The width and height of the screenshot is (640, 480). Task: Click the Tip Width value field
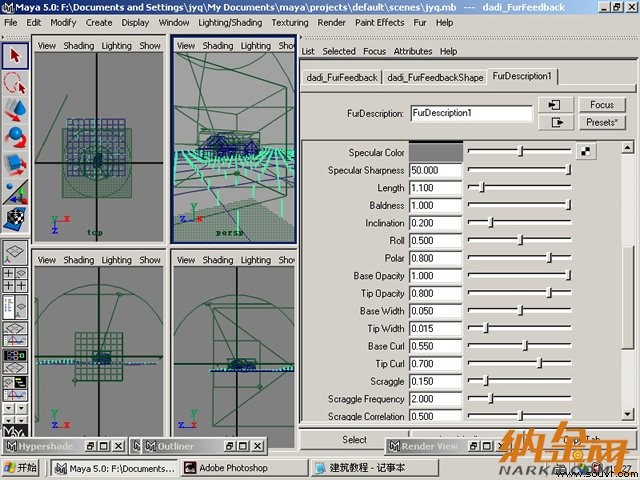pos(436,329)
